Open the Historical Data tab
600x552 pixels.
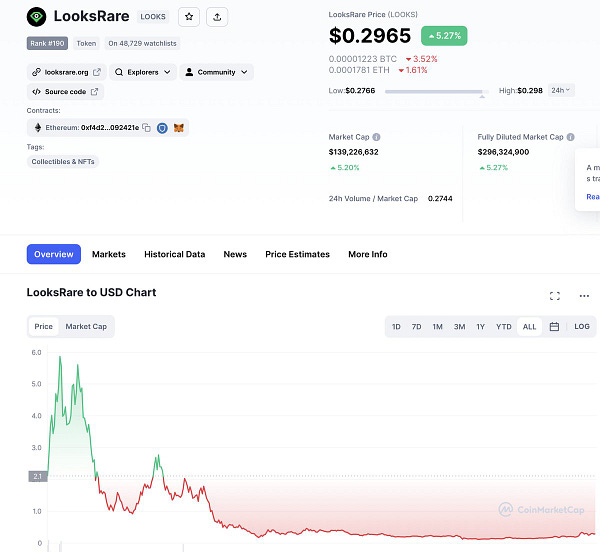174,254
